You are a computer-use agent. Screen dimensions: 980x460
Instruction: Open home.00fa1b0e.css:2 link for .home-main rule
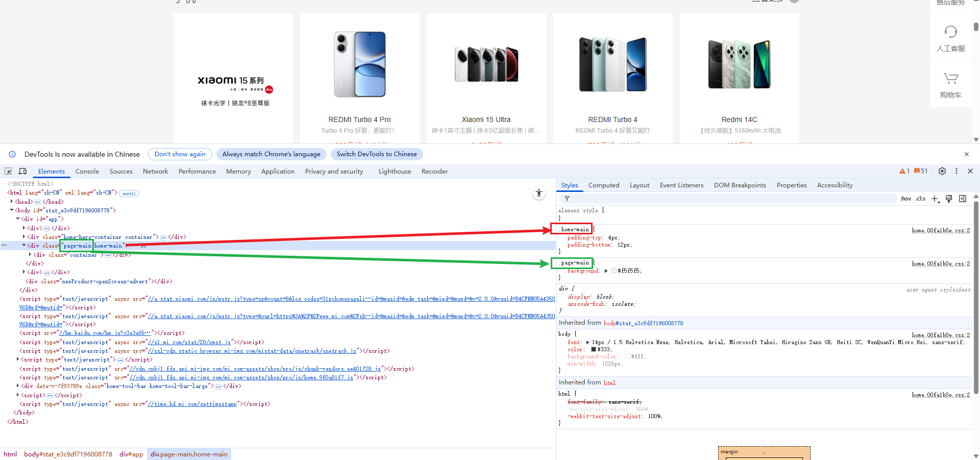(x=941, y=230)
